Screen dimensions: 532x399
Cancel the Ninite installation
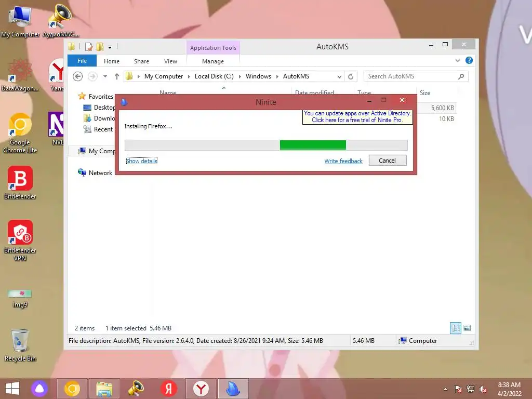point(388,161)
